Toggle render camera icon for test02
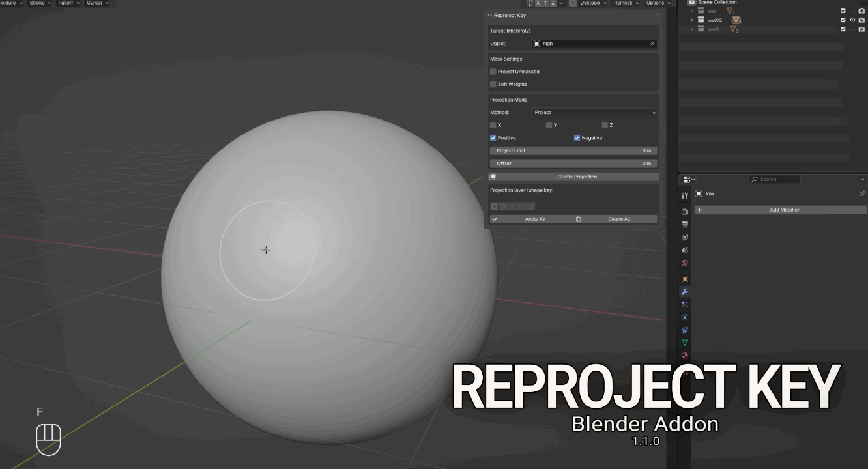Screen dimensions: 868x469 click(861, 20)
